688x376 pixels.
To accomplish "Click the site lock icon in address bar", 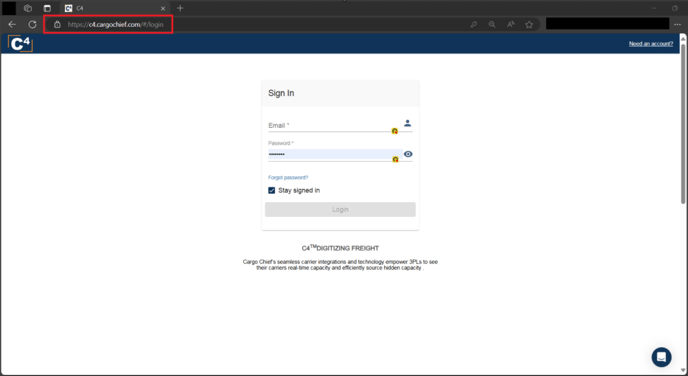I will point(57,25).
